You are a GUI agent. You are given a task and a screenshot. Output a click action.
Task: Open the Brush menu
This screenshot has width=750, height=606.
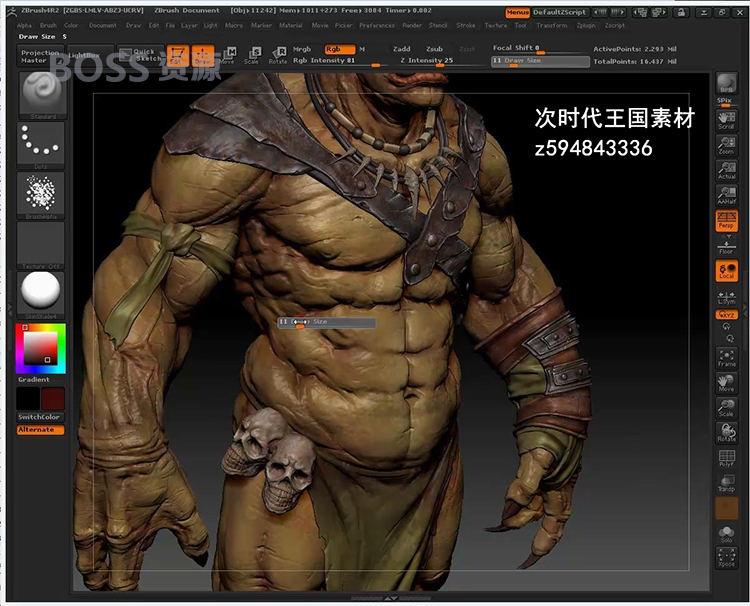[48, 26]
